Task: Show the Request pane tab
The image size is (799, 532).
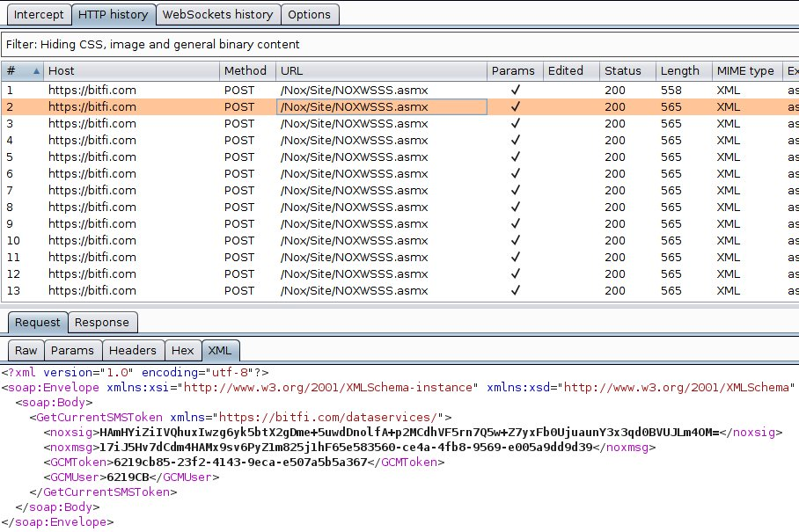Action: [x=38, y=322]
